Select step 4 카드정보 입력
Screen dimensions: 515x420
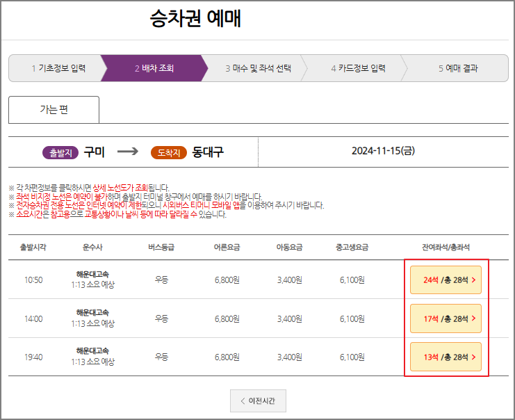pyautogui.click(x=358, y=68)
